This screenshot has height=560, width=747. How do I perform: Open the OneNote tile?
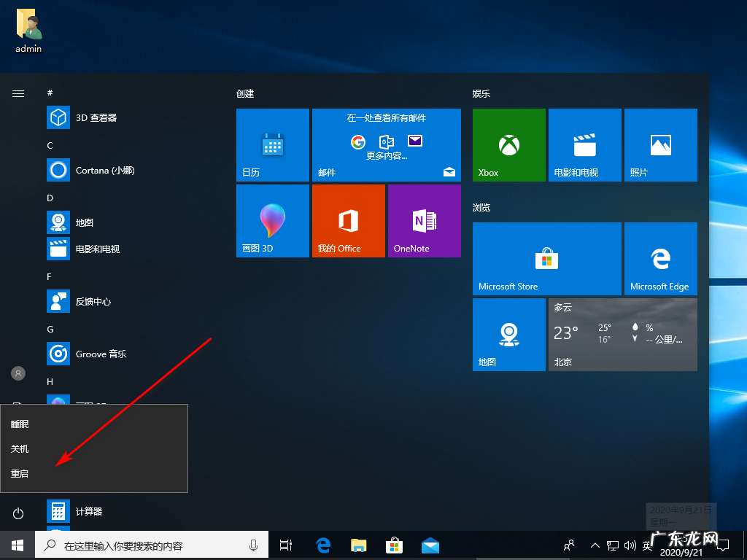click(x=424, y=221)
